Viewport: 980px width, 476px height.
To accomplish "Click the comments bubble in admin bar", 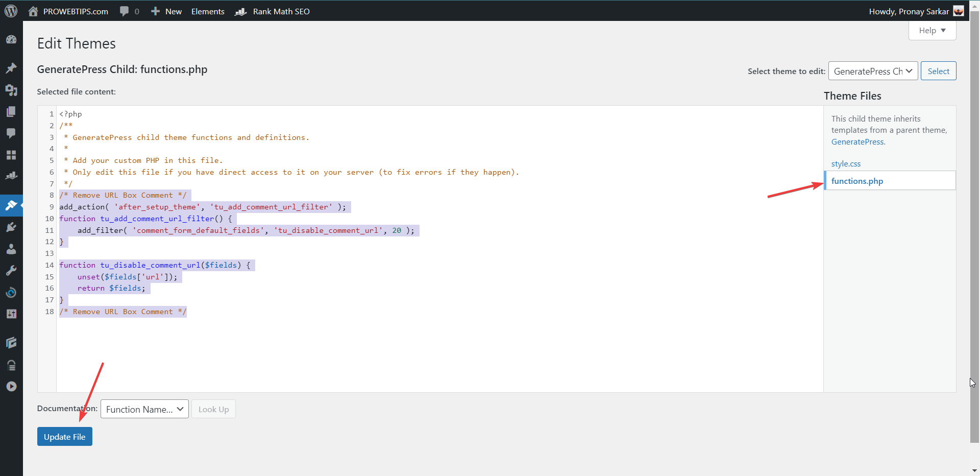I will (129, 11).
